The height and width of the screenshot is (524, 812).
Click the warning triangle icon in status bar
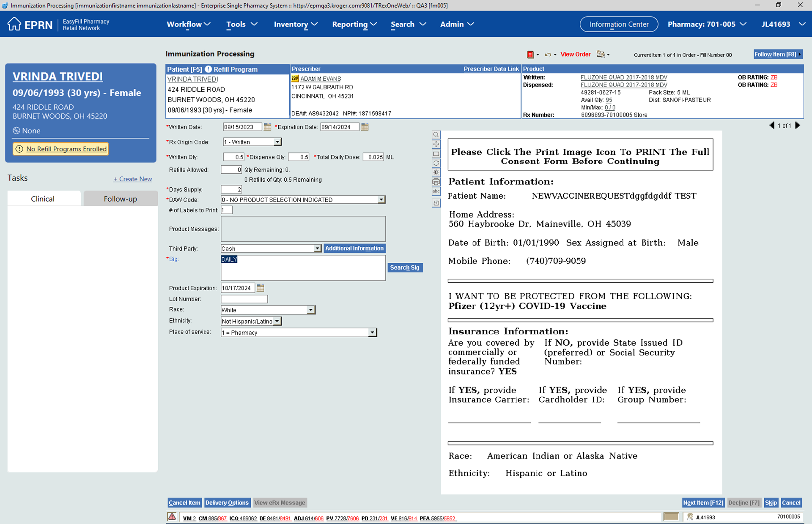pyautogui.click(x=172, y=516)
